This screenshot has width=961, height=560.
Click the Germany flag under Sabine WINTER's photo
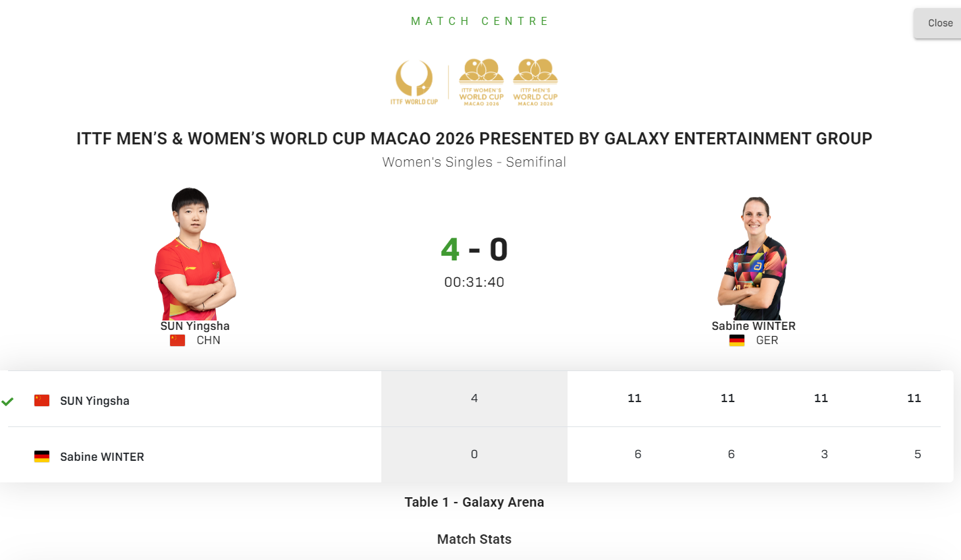coord(737,340)
